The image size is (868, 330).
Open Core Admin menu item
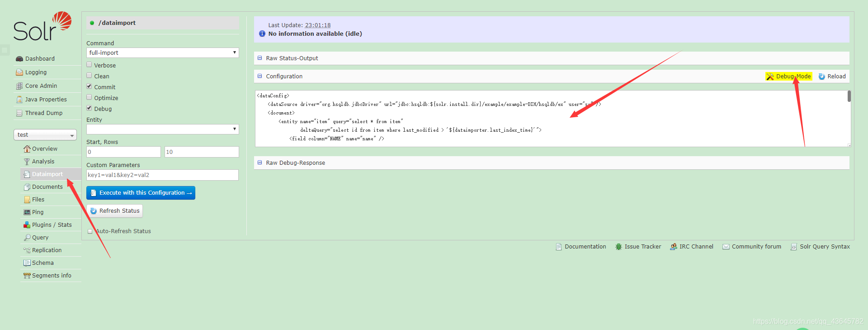pyautogui.click(x=47, y=86)
